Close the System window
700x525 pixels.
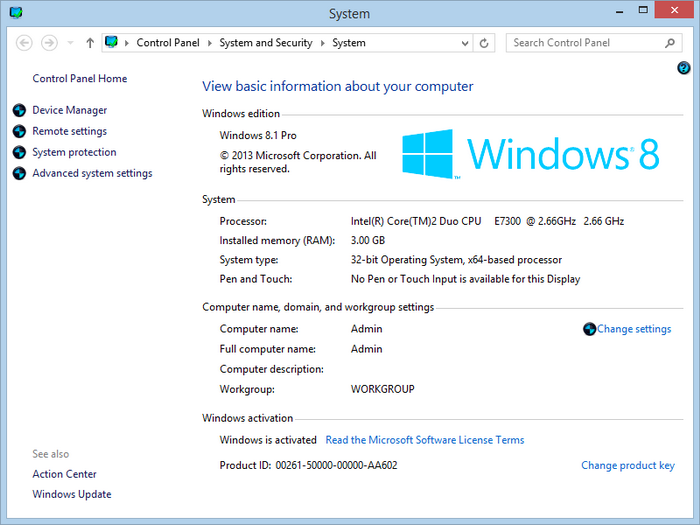tap(674, 10)
